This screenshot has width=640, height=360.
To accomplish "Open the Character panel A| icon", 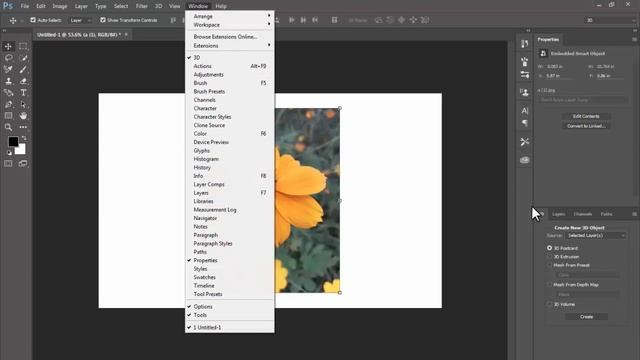I will point(524,111).
